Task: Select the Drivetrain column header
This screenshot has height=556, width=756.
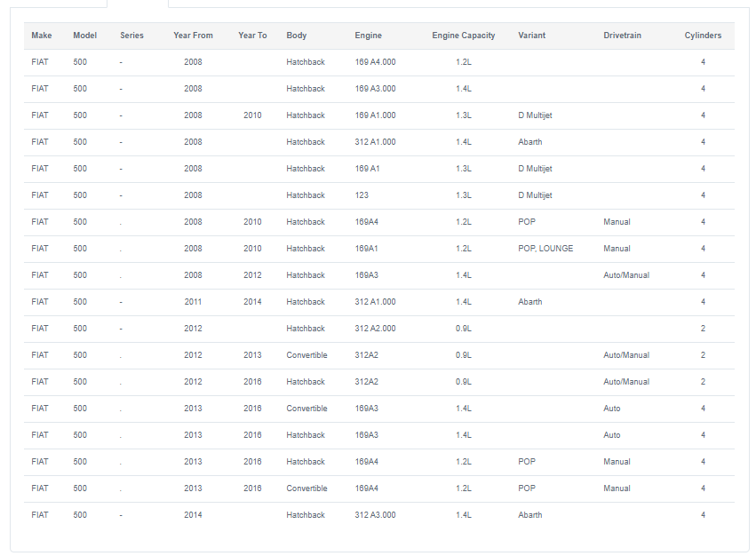Action: pyautogui.click(x=622, y=36)
